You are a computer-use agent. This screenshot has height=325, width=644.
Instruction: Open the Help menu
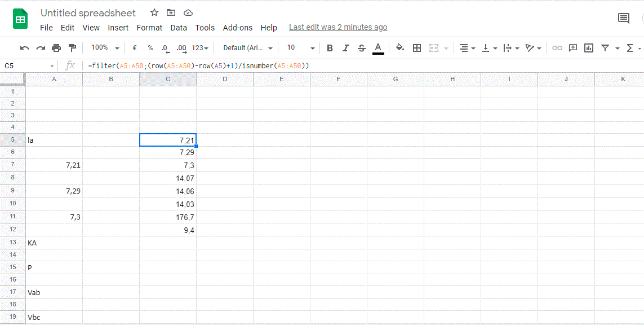(x=269, y=28)
